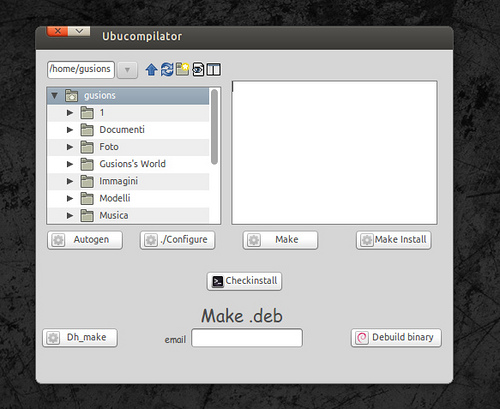Click the Make button's gear icon

click(254, 240)
